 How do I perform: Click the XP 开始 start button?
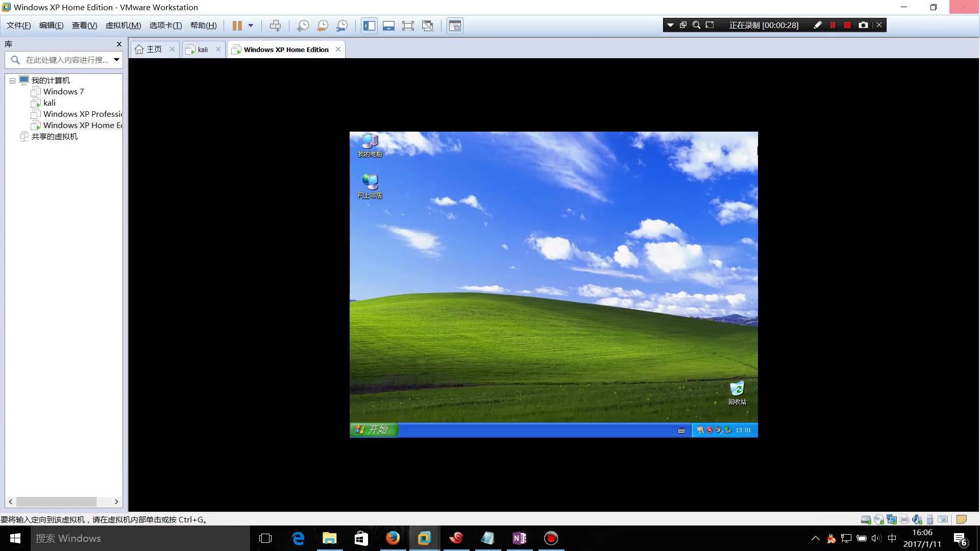click(x=373, y=430)
